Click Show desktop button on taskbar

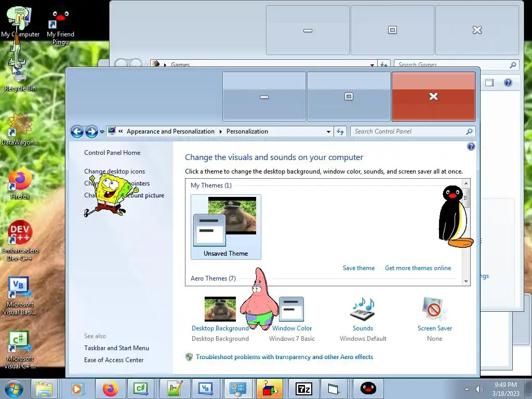[x=528, y=389]
